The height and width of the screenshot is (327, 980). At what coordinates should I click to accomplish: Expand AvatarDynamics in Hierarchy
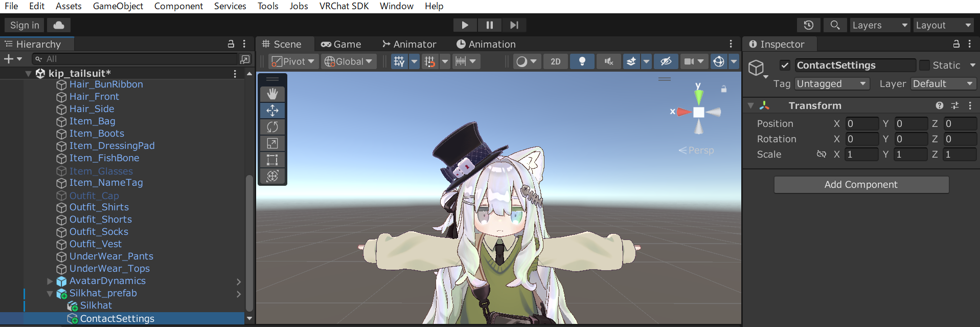50,281
